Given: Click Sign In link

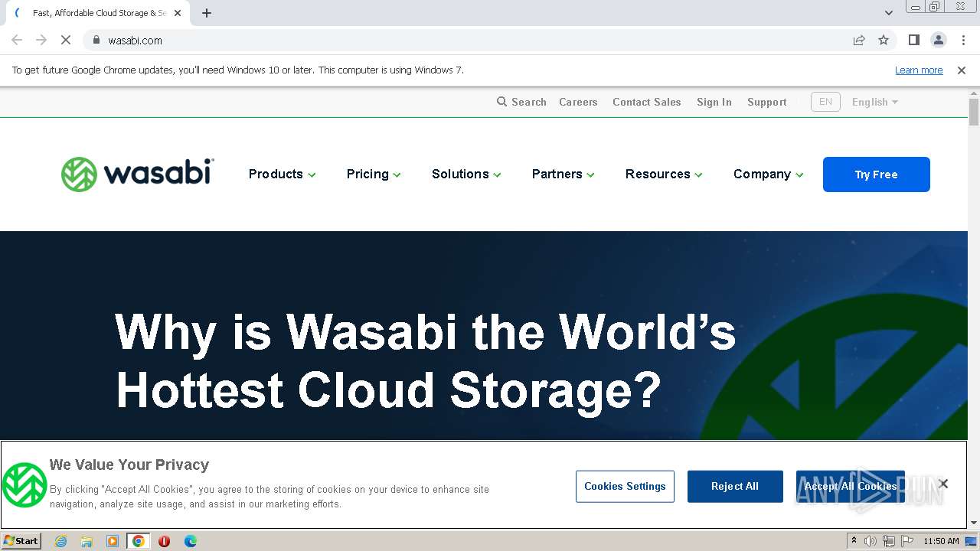Looking at the screenshot, I should pyautogui.click(x=714, y=102).
